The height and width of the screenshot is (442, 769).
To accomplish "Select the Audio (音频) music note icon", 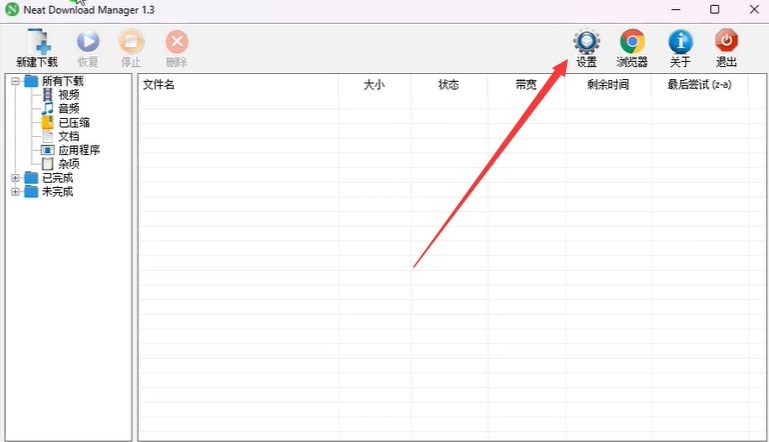I will click(47, 108).
